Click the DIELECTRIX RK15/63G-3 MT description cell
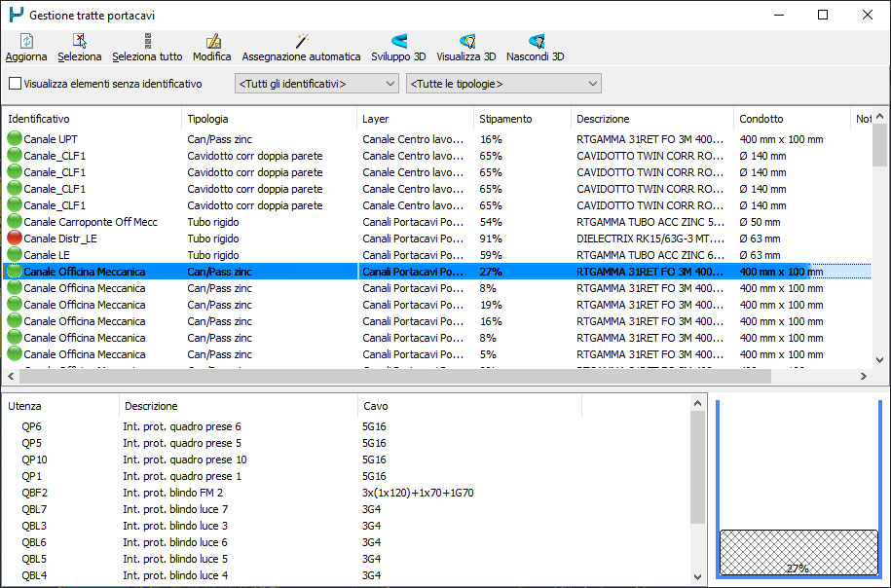Image resolution: width=891 pixels, height=588 pixels. 650,239
